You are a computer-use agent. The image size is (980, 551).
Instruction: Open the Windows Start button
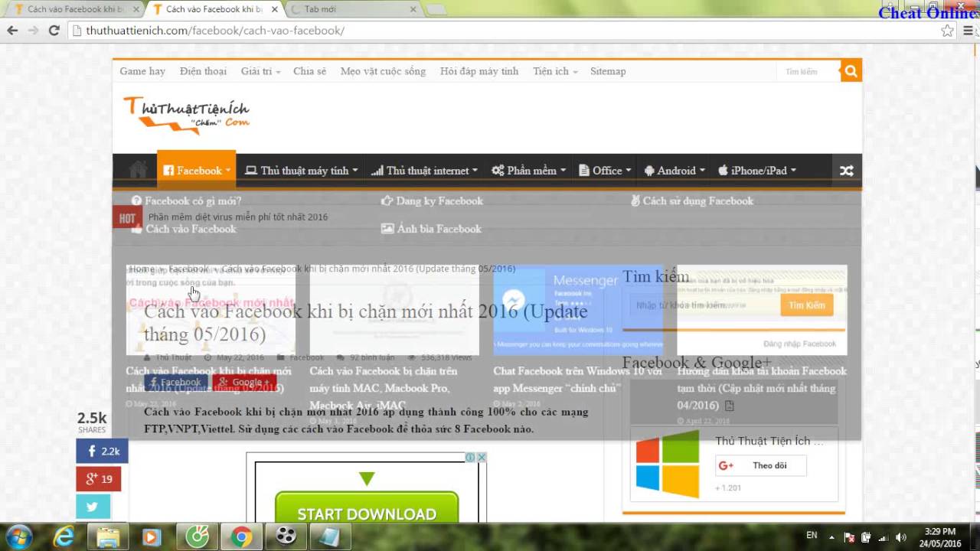click(x=18, y=536)
